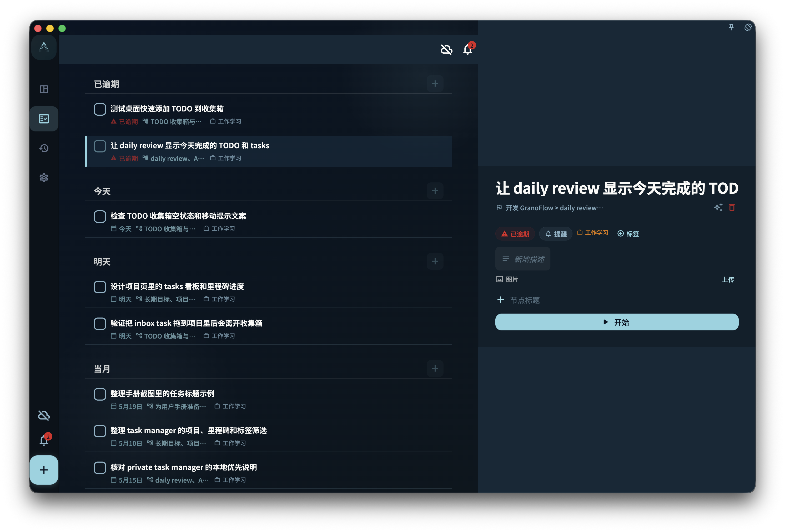The height and width of the screenshot is (532, 785).
Task: Click the 明天 section header
Action: click(102, 262)
